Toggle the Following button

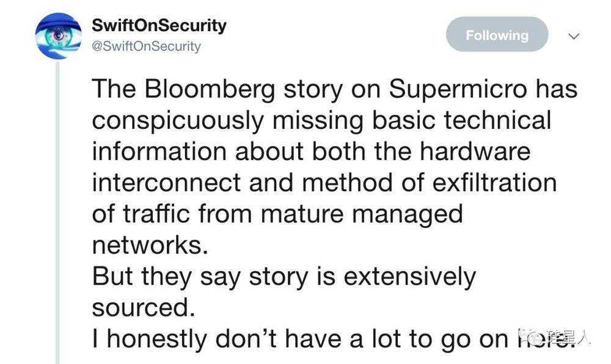(x=497, y=35)
